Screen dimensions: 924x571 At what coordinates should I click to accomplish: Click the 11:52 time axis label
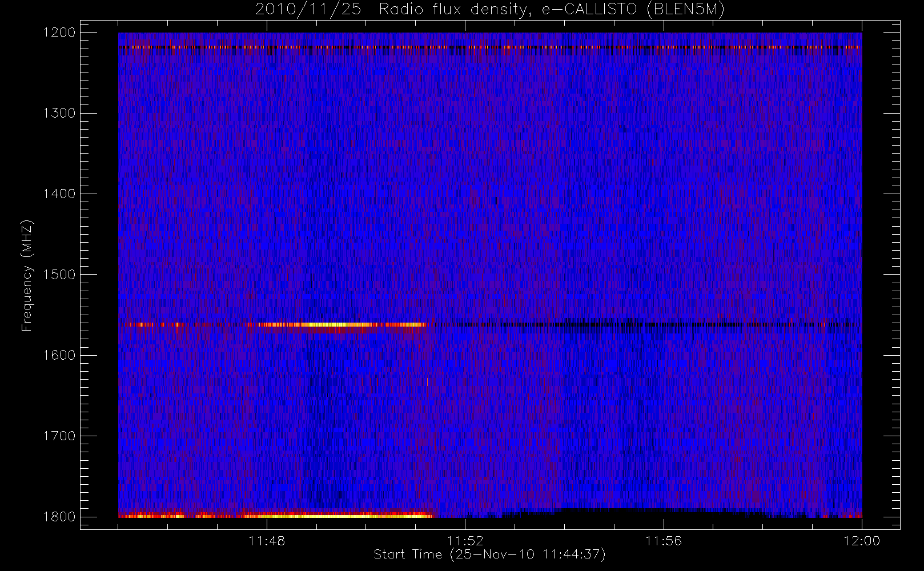click(465, 541)
